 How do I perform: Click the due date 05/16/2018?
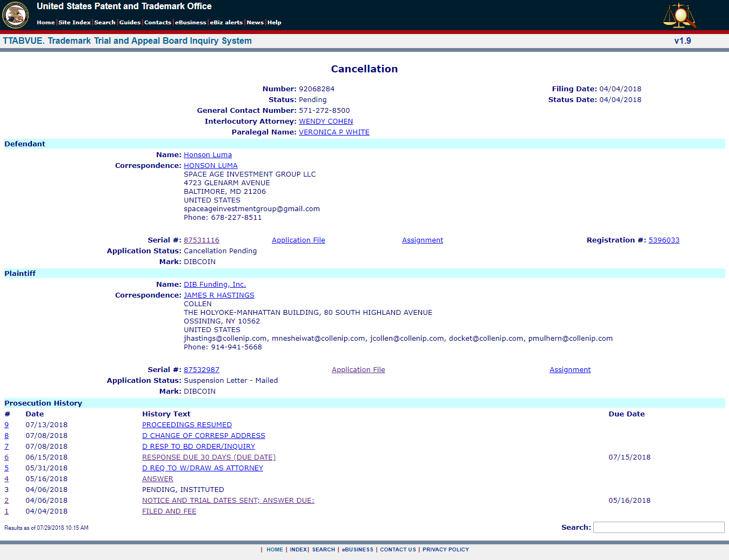pos(630,501)
